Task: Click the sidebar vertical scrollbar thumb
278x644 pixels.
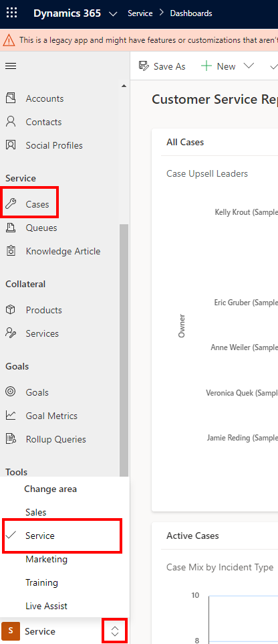Action: (x=124, y=350)
